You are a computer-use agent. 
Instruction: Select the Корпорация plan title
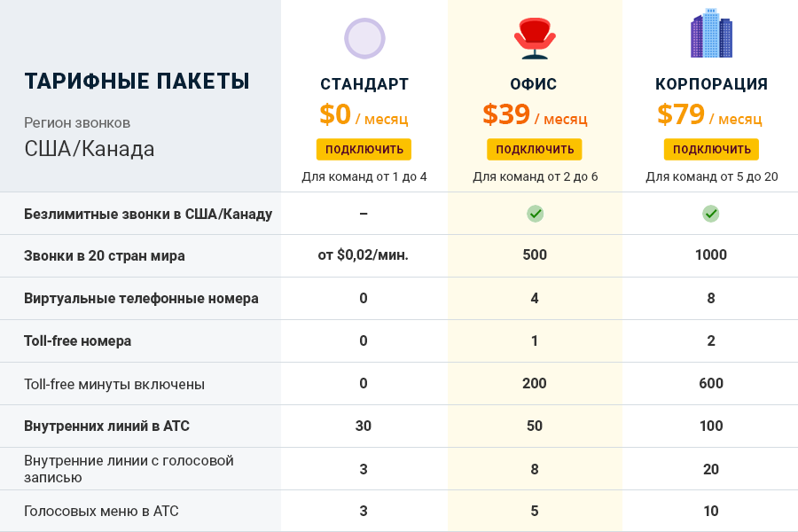pyautogui.click(x=711, y=84)
